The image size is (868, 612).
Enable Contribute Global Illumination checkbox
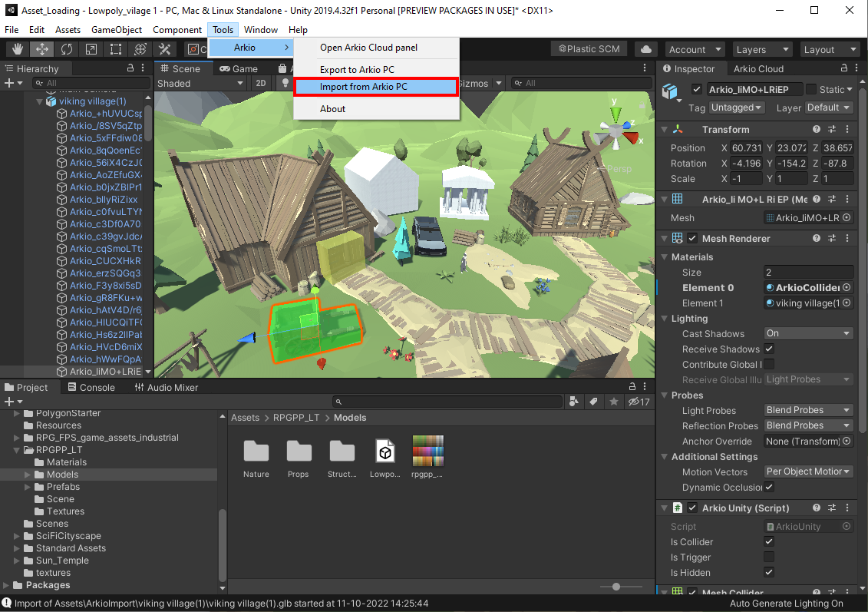tap(769, 364)
